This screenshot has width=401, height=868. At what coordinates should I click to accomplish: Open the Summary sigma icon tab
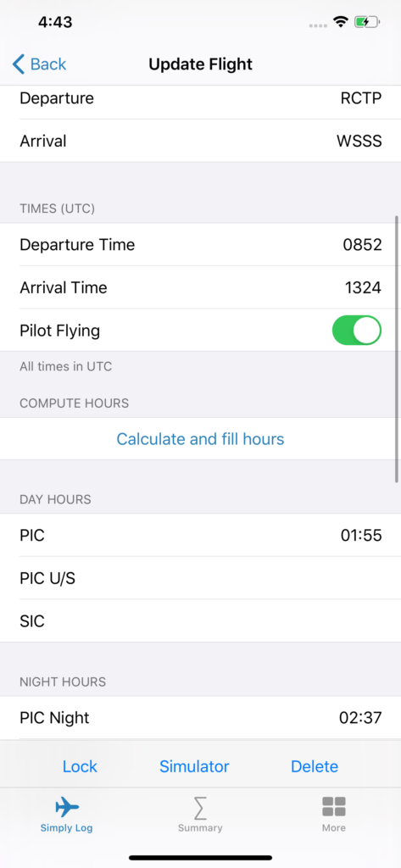coord(200,808)
